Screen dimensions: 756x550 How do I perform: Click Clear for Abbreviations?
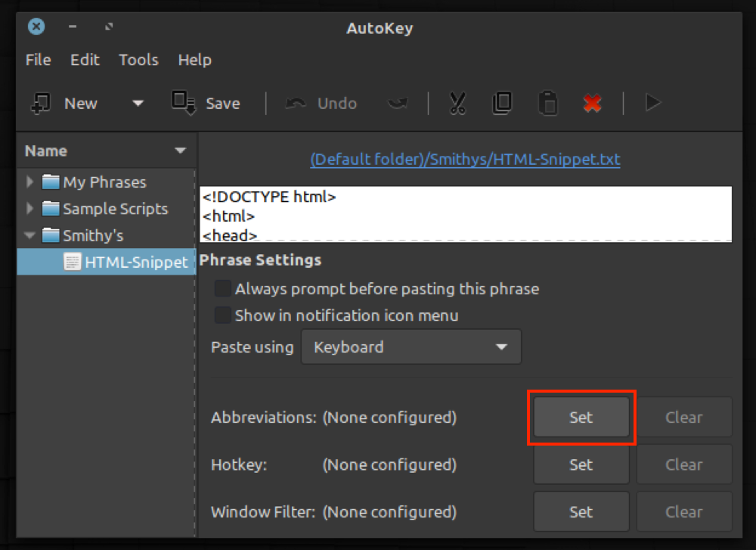(684, 418)
